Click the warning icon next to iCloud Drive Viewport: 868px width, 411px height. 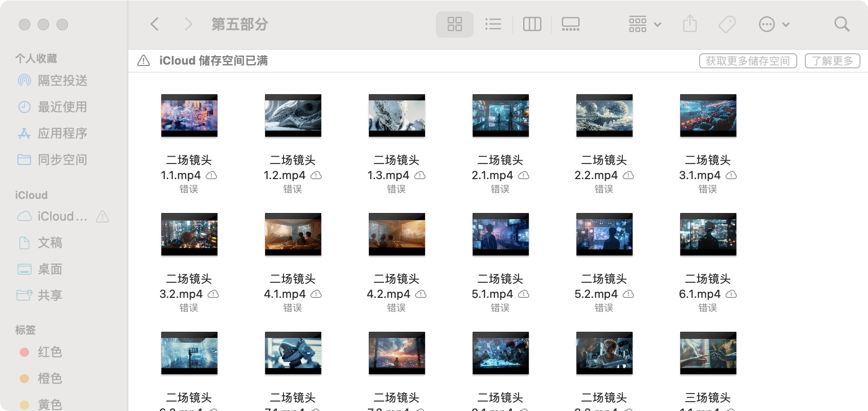[102, 216]
